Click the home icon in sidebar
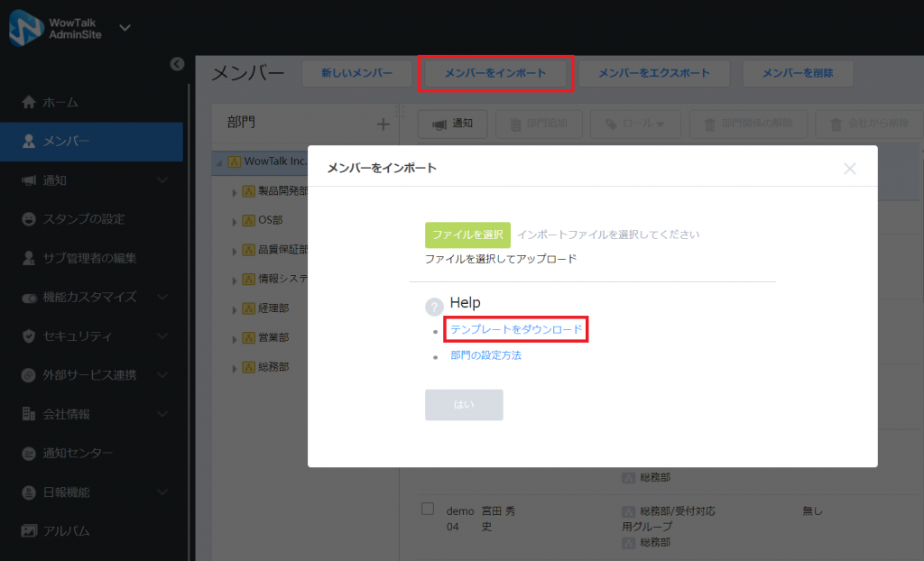 (x=28, y=102)
